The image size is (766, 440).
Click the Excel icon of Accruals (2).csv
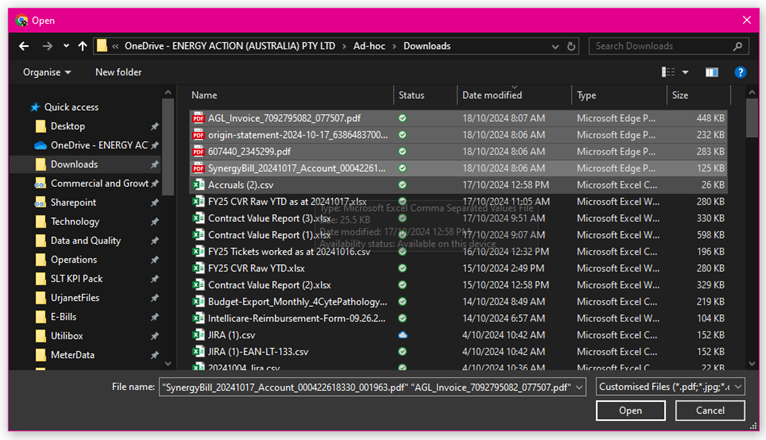point(198,185)
